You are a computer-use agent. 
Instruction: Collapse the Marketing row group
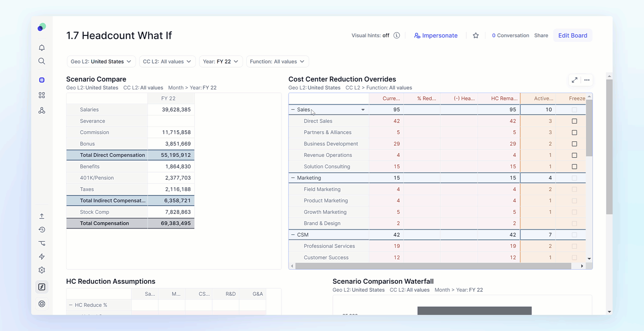click(x=293, y=178)
